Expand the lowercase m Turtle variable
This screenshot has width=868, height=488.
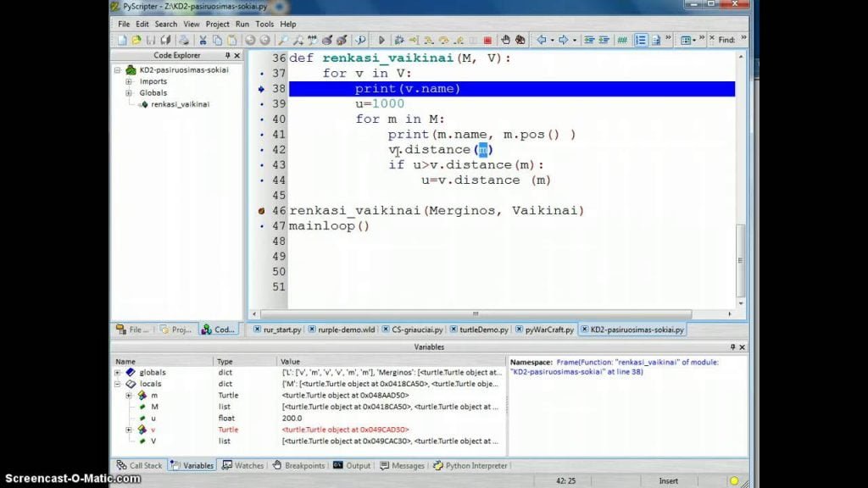click(x=129, y=396)
